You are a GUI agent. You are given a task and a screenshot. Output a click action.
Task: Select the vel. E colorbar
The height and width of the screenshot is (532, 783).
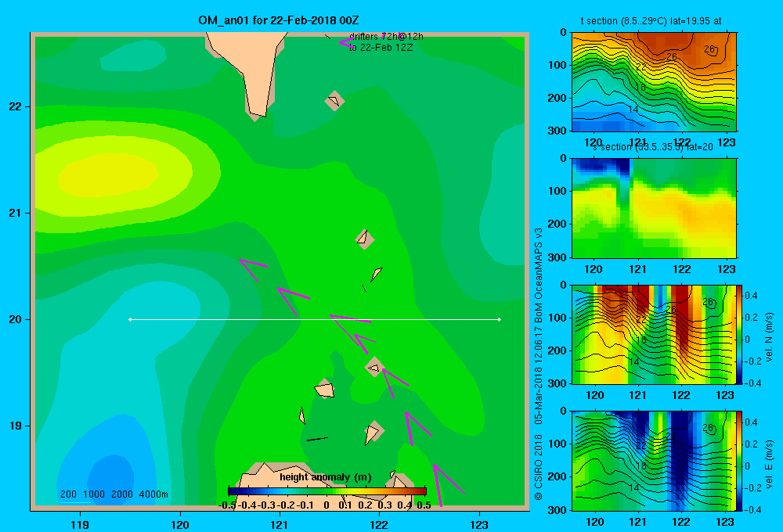point(739,461)
